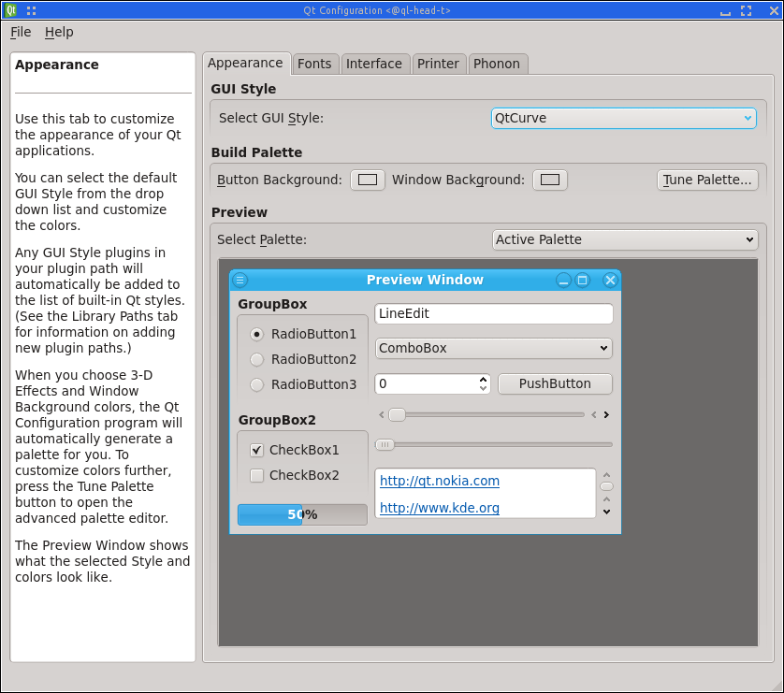Expand the Select Palette dropdown

click(x=624, y=239)
